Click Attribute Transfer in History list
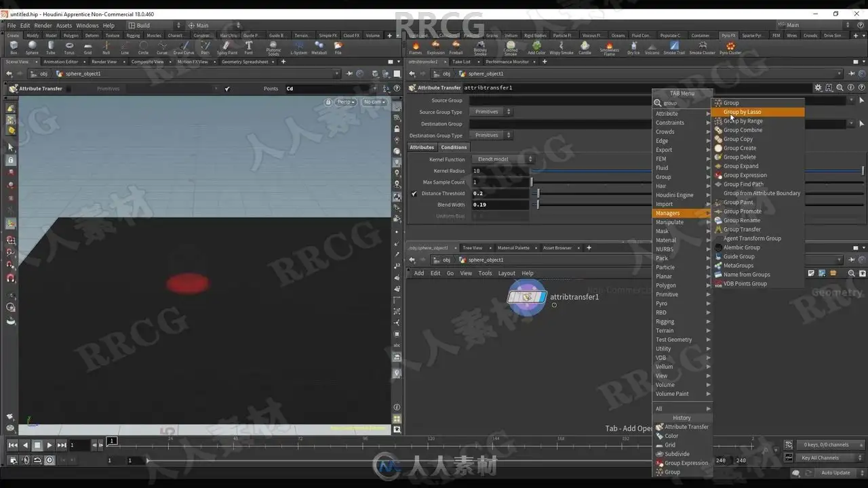868x488 pixels. tap(682, 427)
